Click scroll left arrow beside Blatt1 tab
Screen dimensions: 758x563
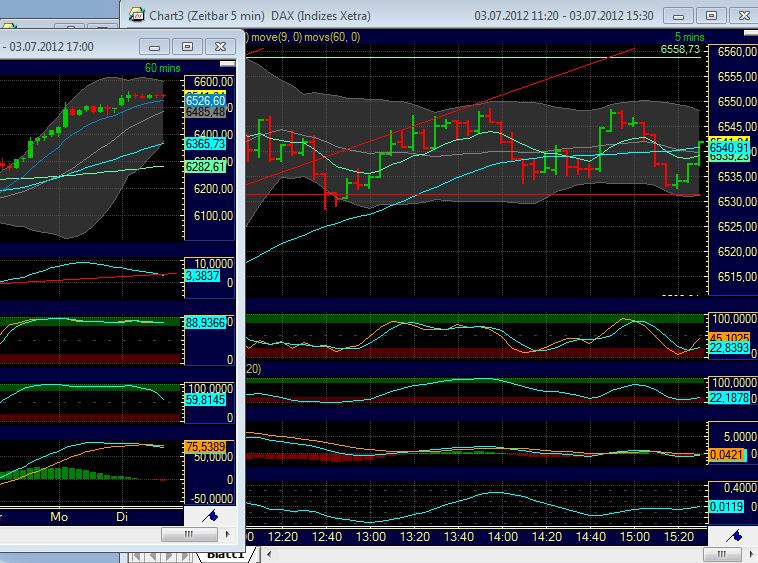(269, 554)
